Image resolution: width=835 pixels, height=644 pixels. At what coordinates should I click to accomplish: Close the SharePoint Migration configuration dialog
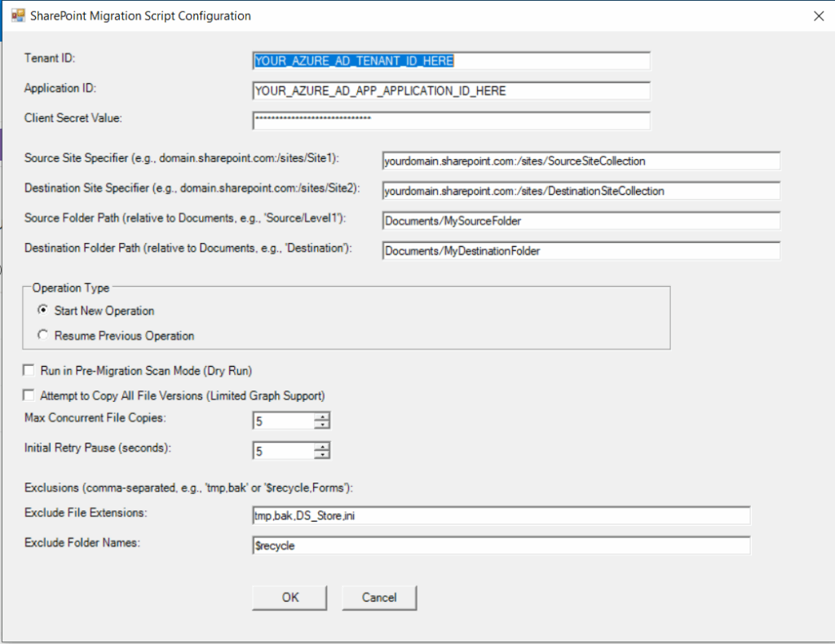[818, 15]
